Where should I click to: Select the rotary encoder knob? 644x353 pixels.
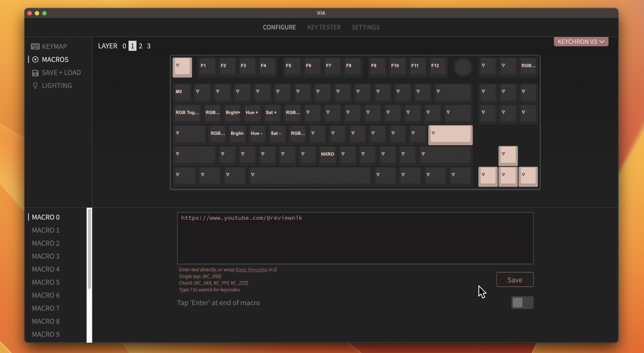coord(463,67)
